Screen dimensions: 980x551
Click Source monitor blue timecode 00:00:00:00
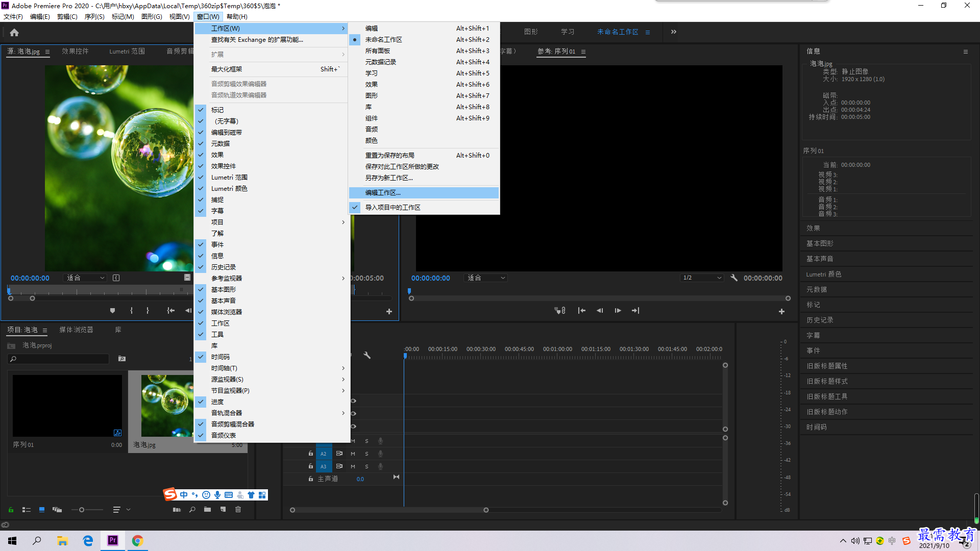point(30,278)
